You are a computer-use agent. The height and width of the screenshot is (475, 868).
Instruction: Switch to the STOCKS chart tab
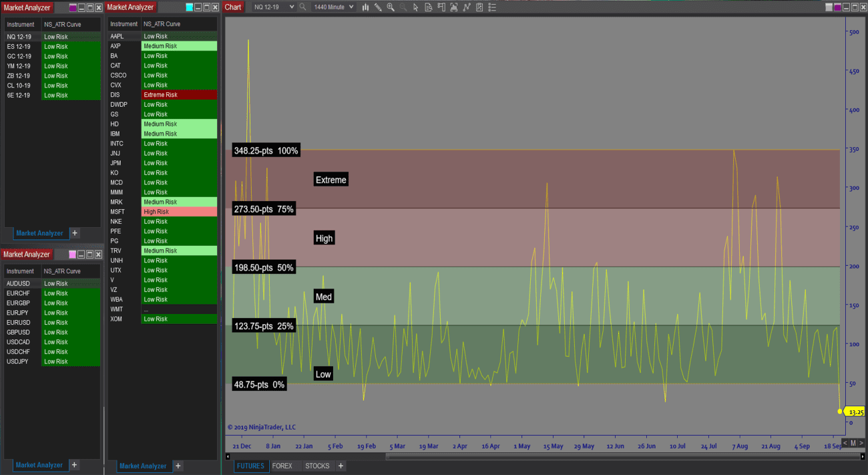[x=317, y=466]
